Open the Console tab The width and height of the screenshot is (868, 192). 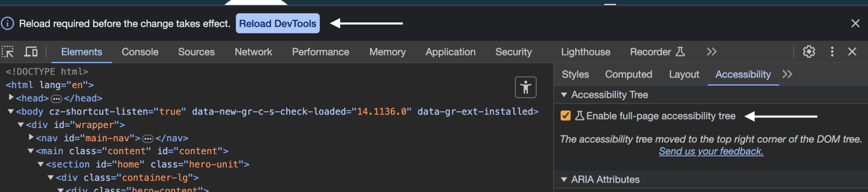pyautogui.click(x=140, y=52)
